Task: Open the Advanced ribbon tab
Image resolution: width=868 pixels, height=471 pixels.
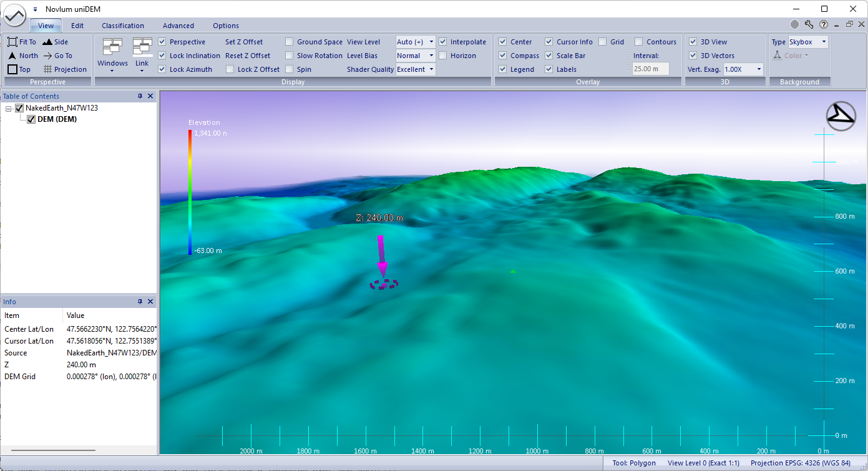Action: [178, 26]
